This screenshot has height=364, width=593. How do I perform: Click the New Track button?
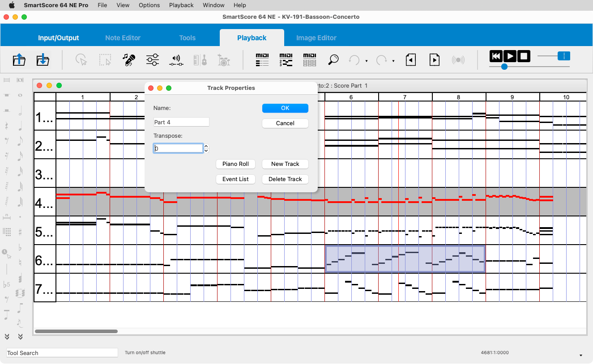coord(285,164)
